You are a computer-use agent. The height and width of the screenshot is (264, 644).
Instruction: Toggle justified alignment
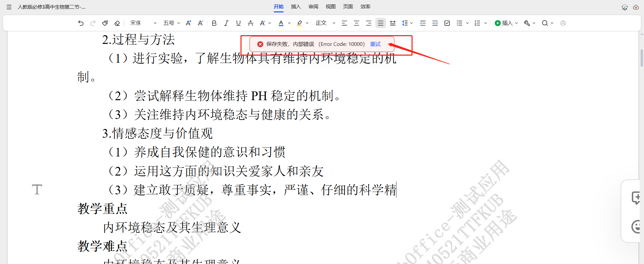(381, 23)
